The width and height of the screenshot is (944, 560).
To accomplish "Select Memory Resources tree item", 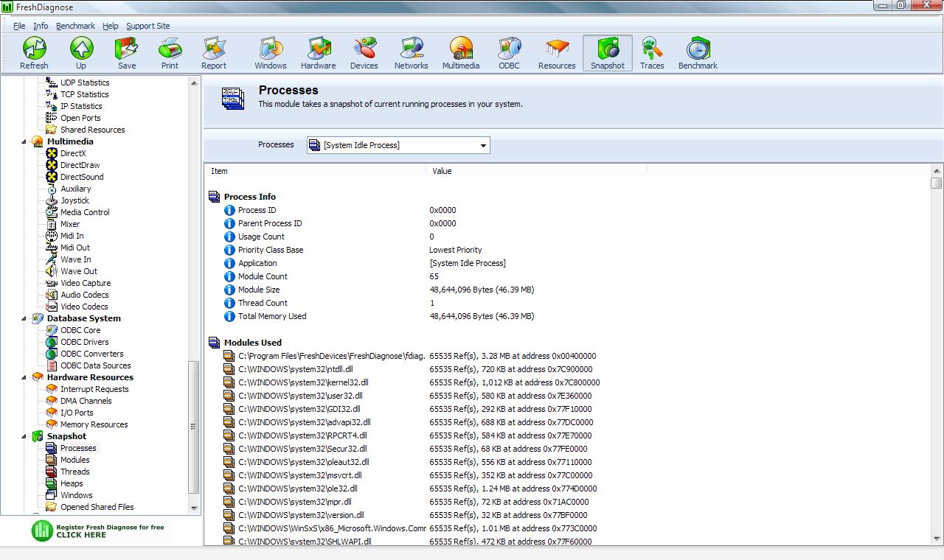I will (94, 424).
